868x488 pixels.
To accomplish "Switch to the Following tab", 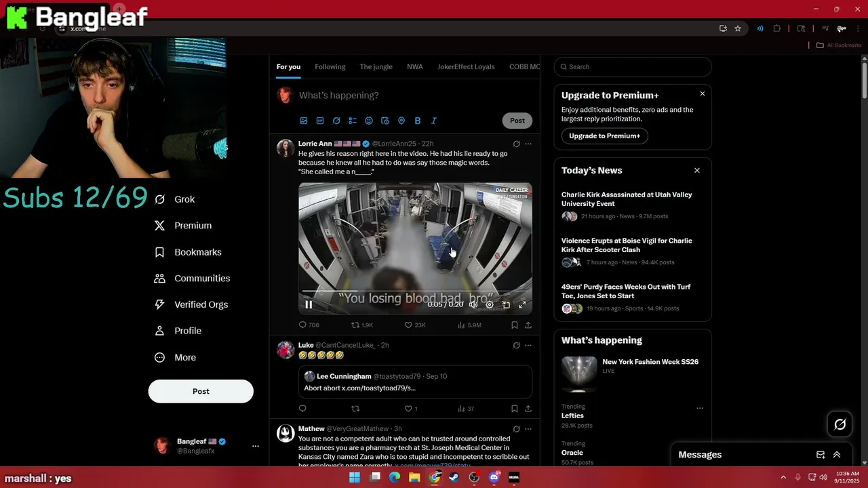I will 330,66.
